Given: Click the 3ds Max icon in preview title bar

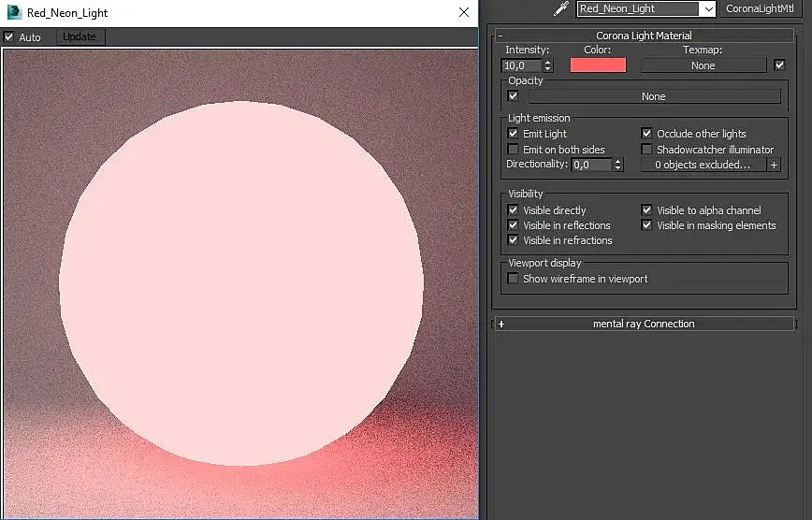Looking at the screenshot, I should 14,12.
